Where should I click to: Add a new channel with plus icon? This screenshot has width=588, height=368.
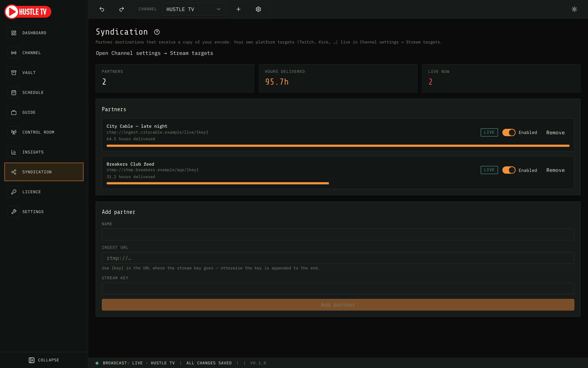(238, 9)
